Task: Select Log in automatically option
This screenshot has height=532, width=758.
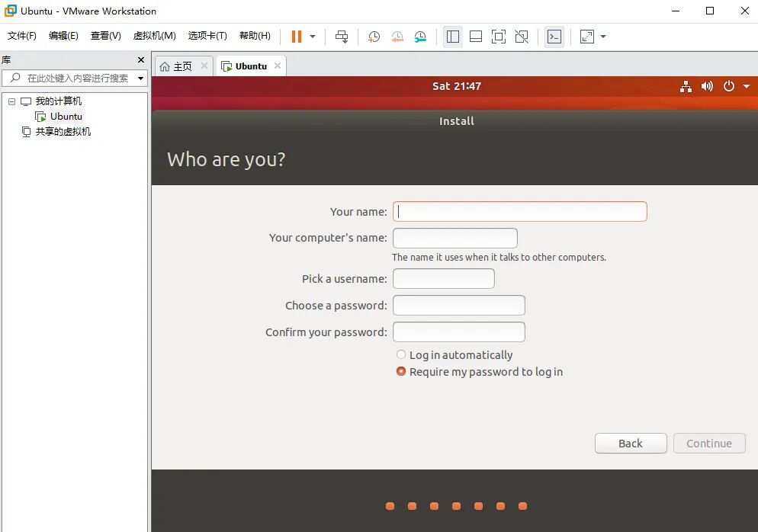Action: (x=454, y=355)
